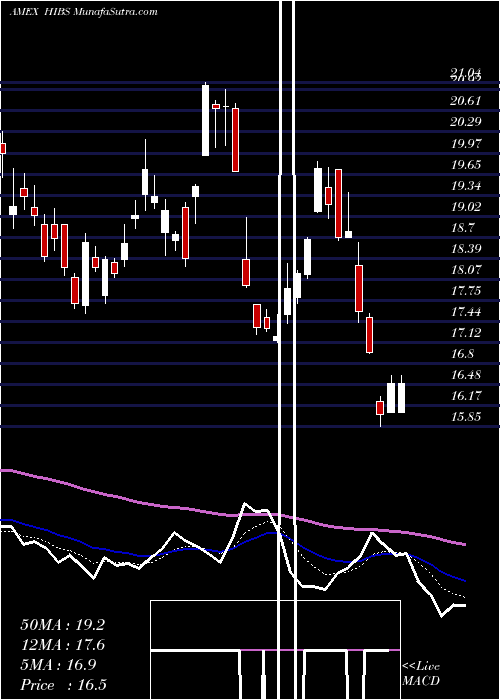Click the 20.61 price axis label

coord(466,101)
